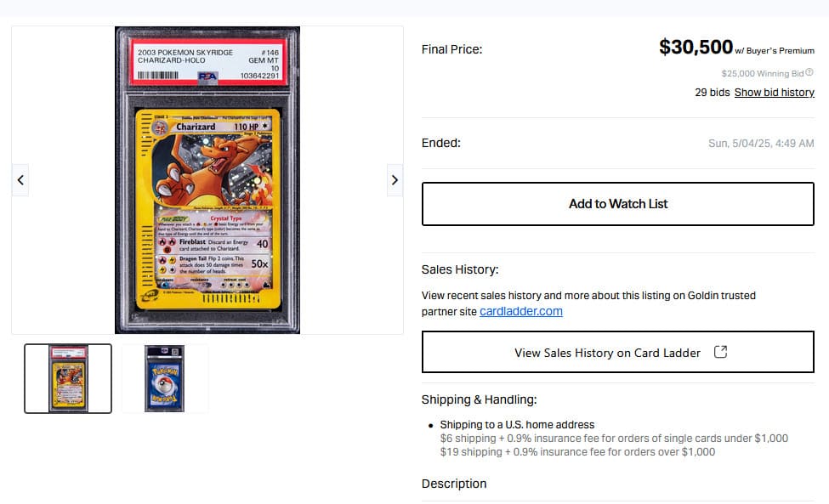829x504 pixels.
Task: Click the auction end date text
Action: tap(761, 143)
